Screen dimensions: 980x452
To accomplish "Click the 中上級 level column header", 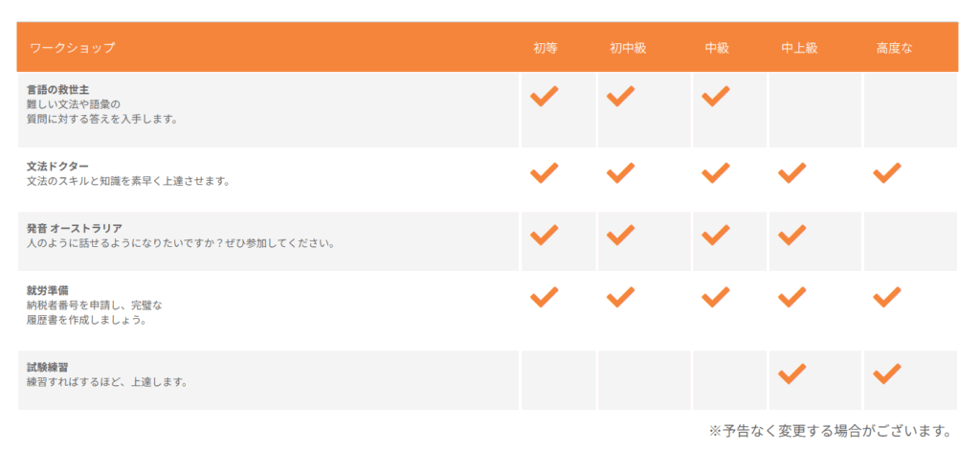I will (799, 48).
